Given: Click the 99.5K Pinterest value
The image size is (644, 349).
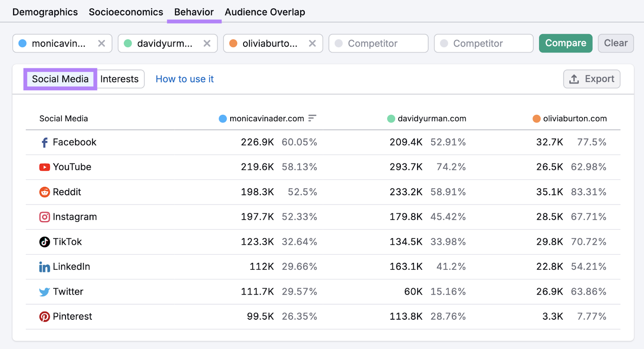Looking at the screenshot, I should point(260,316).
